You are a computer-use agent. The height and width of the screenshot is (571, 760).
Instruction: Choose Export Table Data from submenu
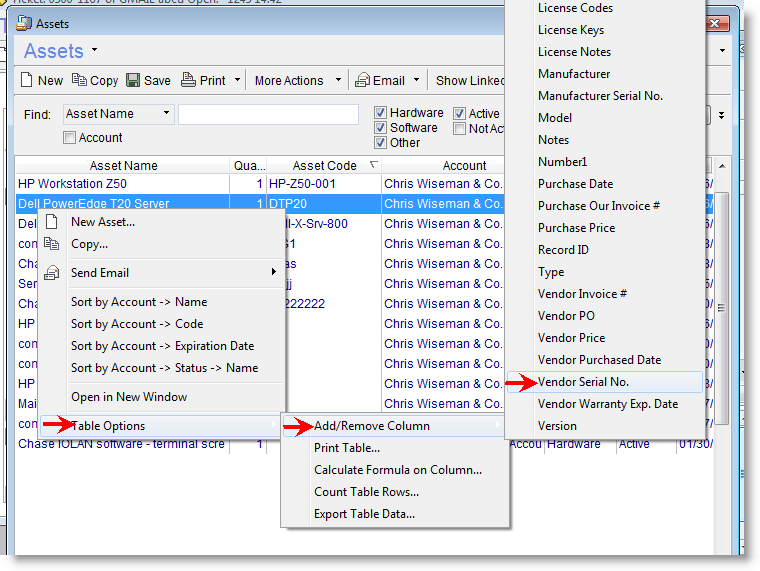364,514
